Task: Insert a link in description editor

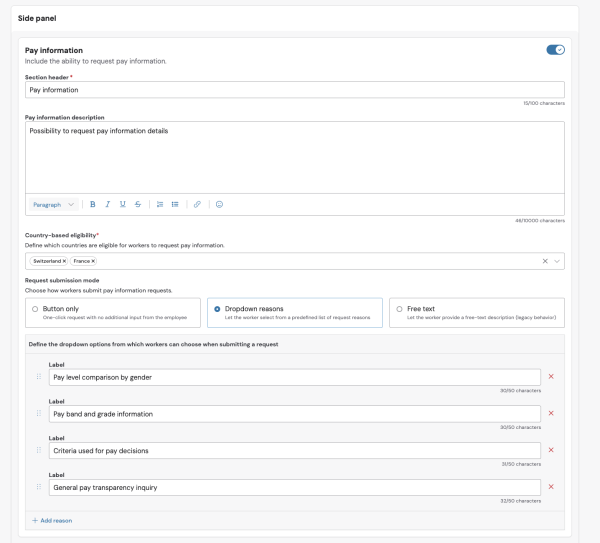Action: [197, 204]
